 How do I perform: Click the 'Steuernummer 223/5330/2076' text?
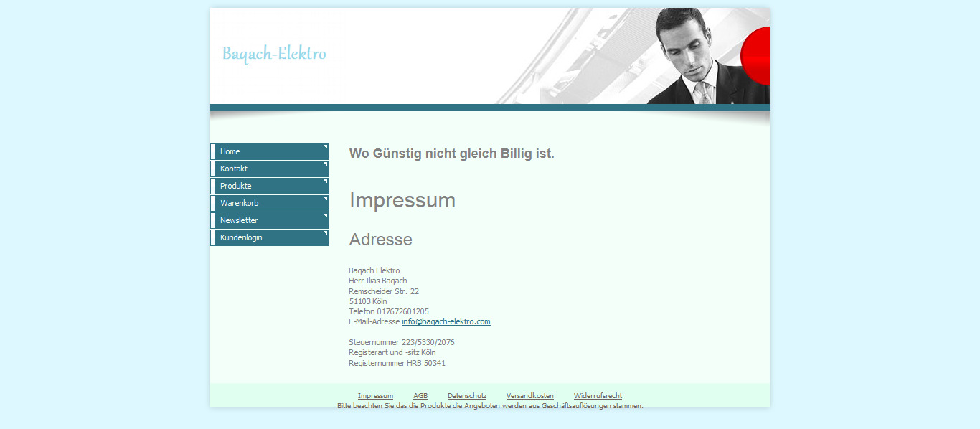[402, 342]
